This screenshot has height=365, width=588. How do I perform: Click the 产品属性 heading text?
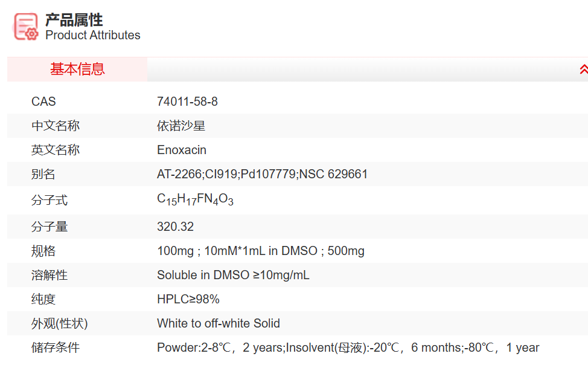pos(74,20)
